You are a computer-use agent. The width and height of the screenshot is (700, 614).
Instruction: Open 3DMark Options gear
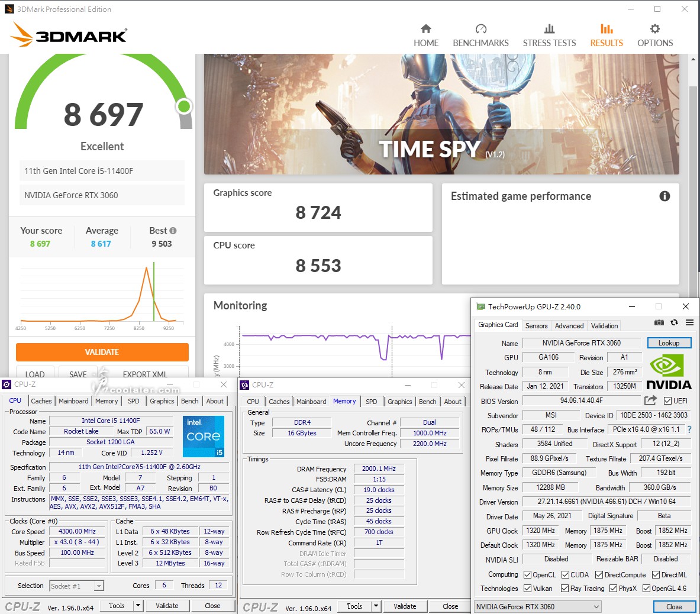(655, 35)
